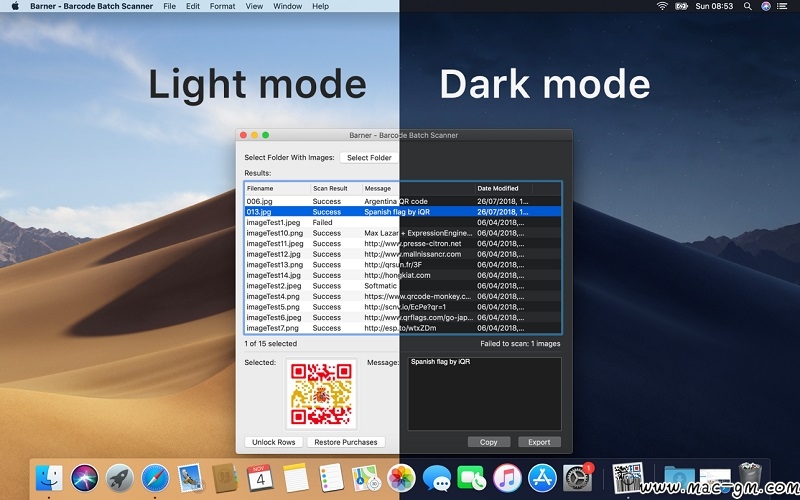The width and height of the screenshot is (800, 500).
Task: Launch Safari from the dock
Action: [154, 478]
